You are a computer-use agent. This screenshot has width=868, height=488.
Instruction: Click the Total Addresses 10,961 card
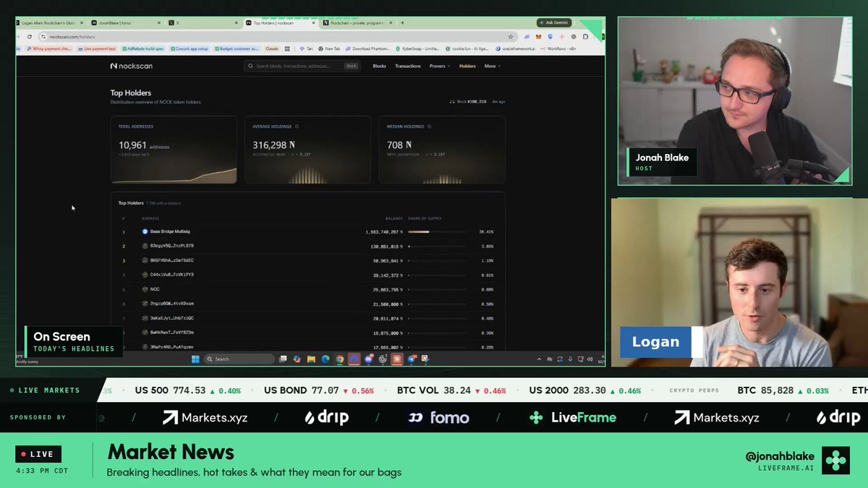pyautogui.click(x=174, y=150)
